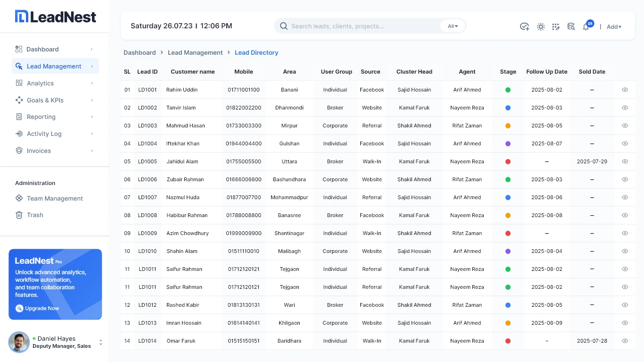The width and height of the screenshot is (644, 362).
Task: Open Invoices menu item
Action: [x=55, y=151]
